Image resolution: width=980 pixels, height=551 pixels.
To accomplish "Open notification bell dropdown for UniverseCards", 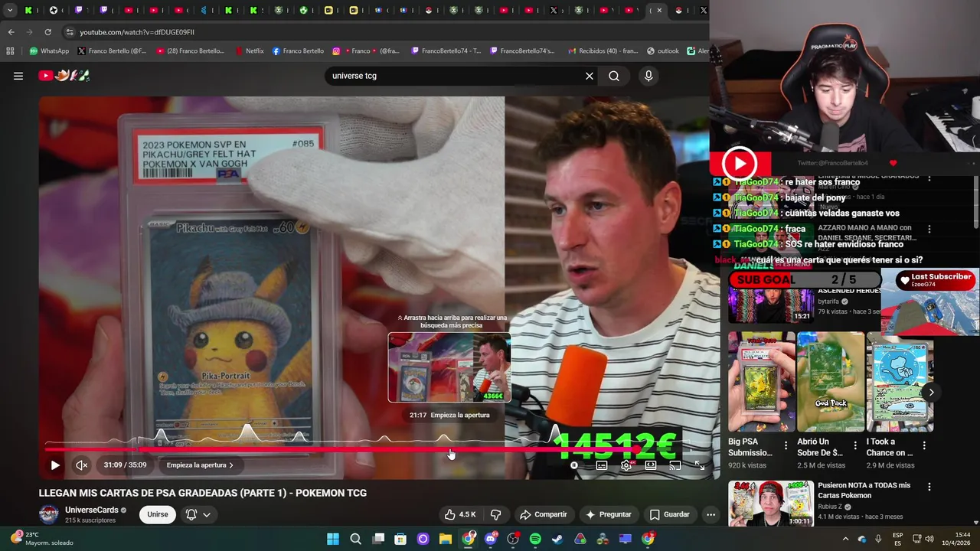I will (x=198, y=514).
